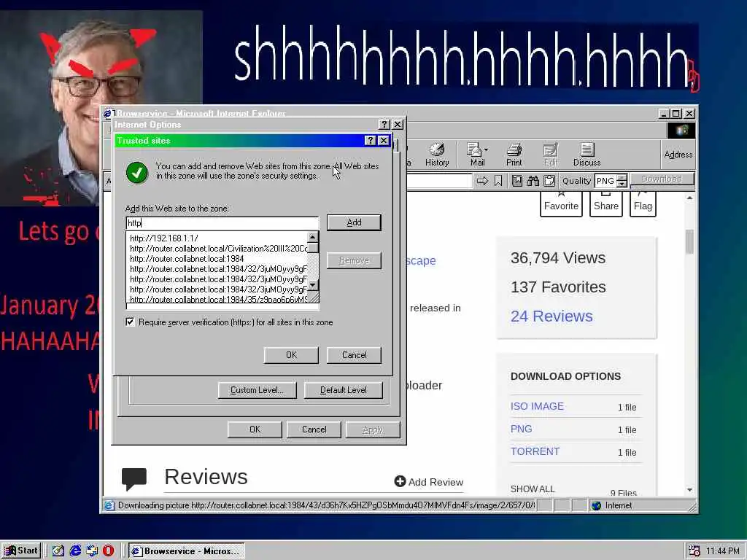The width and height of the screenshot is (747, 560).
Task: Click the Reviews speech bubble icon
Action: pyautogui.click(x=134, y=479)
